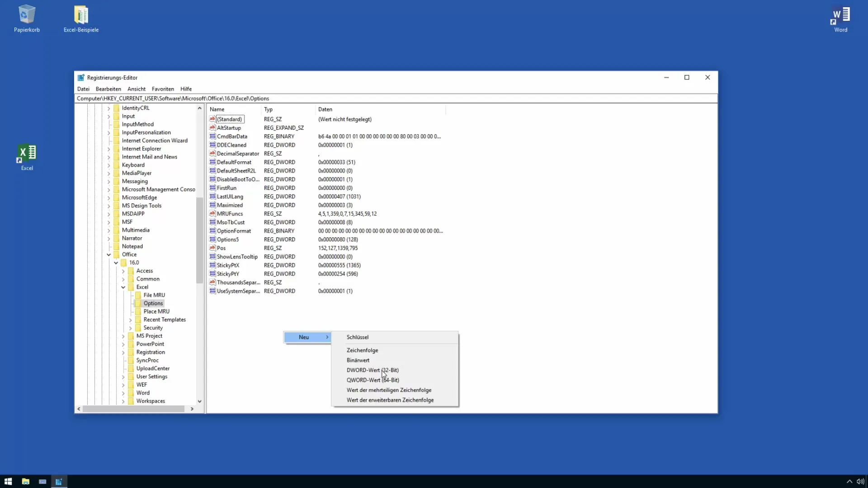Click the UseSystemSepar... value icon

point(212,291)
